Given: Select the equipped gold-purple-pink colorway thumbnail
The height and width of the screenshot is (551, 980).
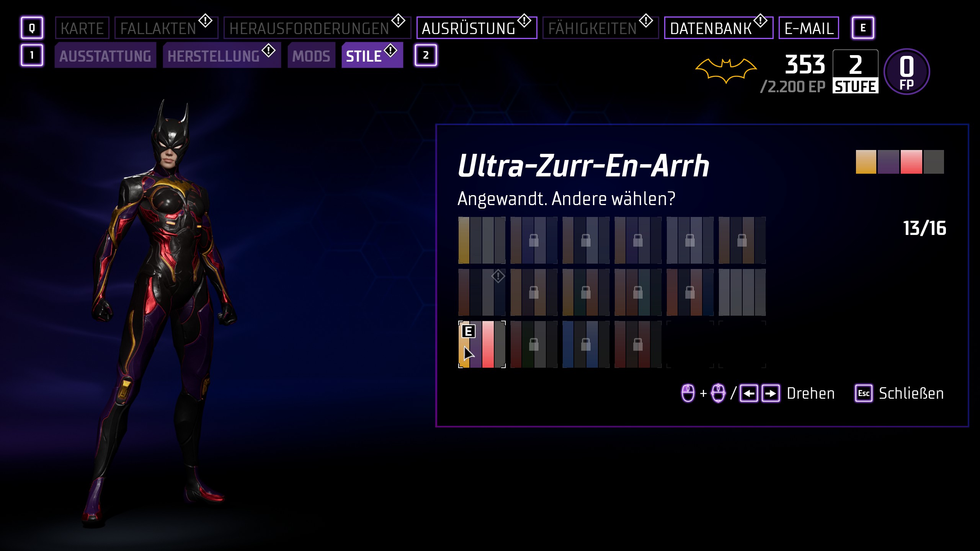Looking at the screenshot, I should (482, 344).
